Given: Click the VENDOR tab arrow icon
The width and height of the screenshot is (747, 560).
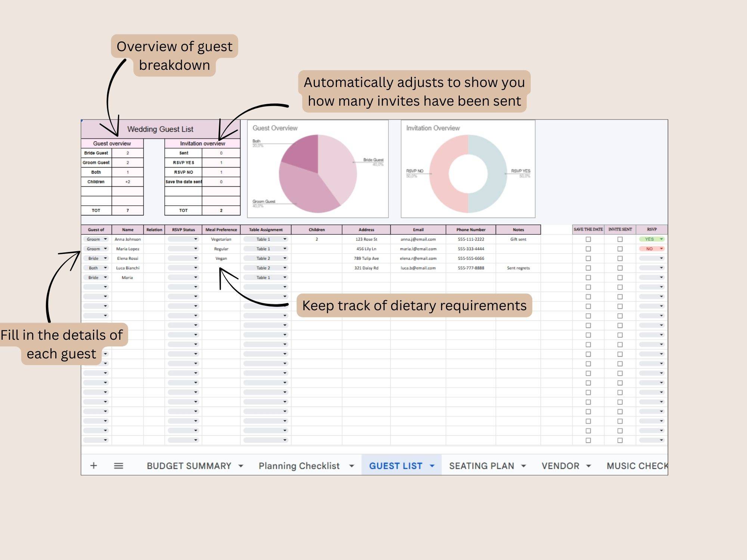Looking at the screenshot, I should 589,466.
